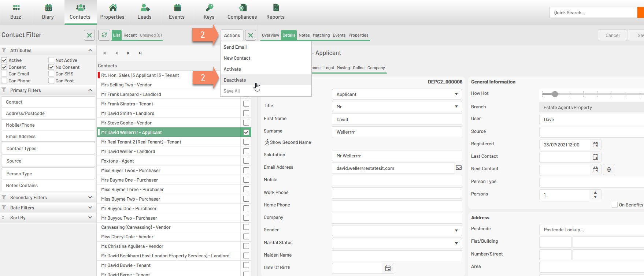Click the Show Second Name link
644x276 pixels.
point(290,142)
